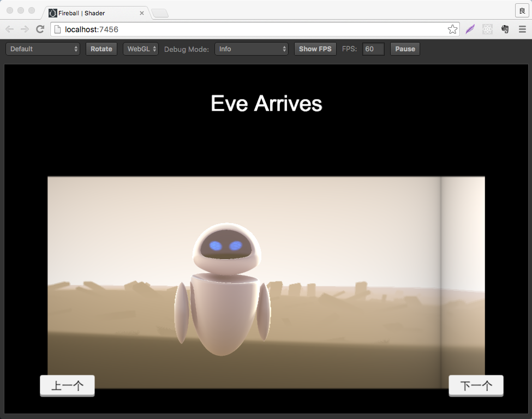Click the Debug Mode: label
Viewport: 532px width, 419px height.
click(x=186, y=49)
